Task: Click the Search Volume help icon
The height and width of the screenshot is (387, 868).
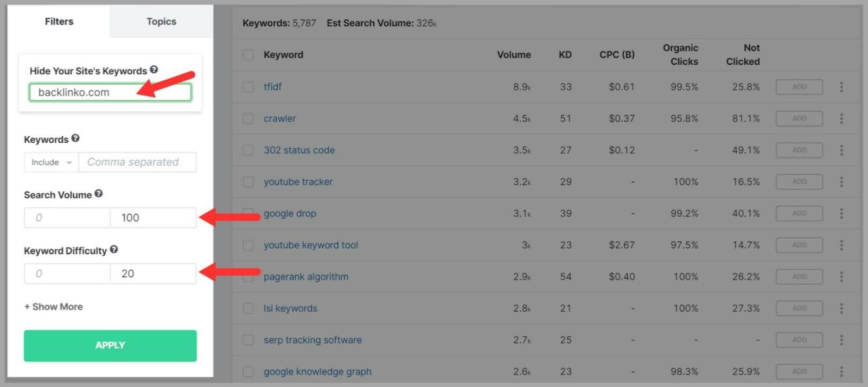Action: click(98, 194)
